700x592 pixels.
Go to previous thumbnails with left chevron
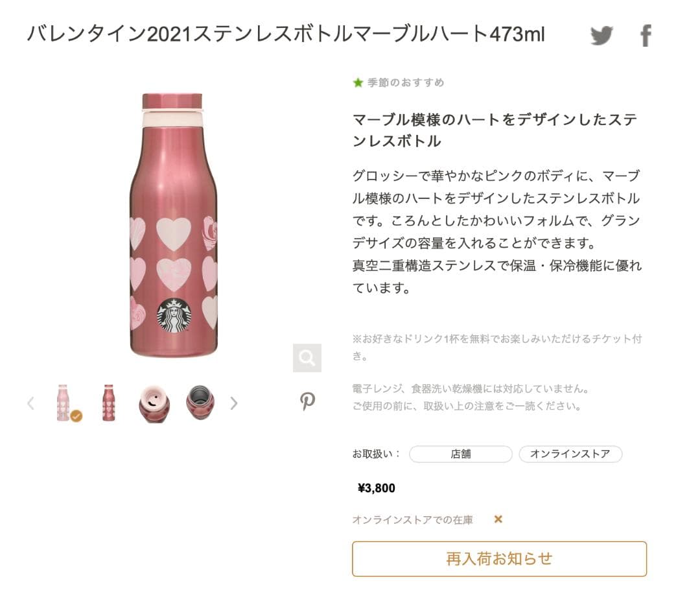tap(30, 403)
